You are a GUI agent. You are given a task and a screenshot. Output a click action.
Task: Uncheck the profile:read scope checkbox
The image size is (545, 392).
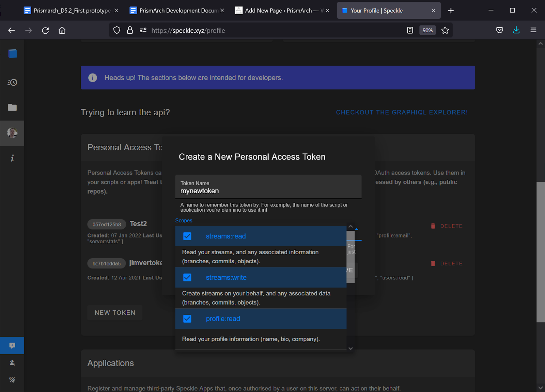pyautogui.click(x=187, y=318)
